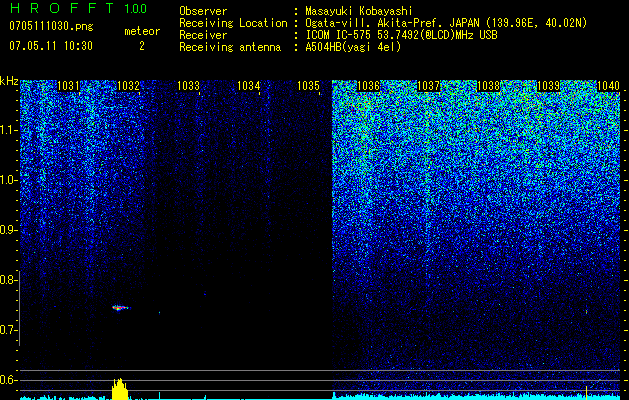The width and height of the screenshot is (629, 400).
Task: Click the Receiving antenna label
Action: click(x=230, y=47)
